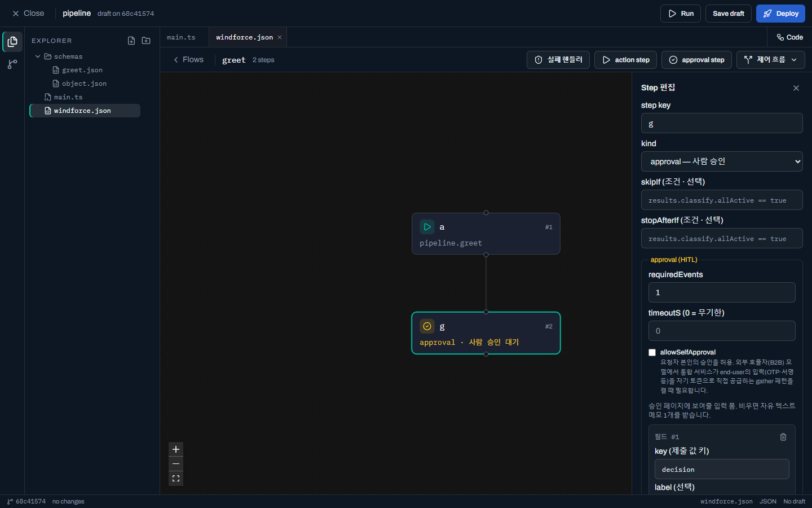The image size is (812, 508).
Task: Zoom in on the flow canvas
Action: click(x=176, y=449)
